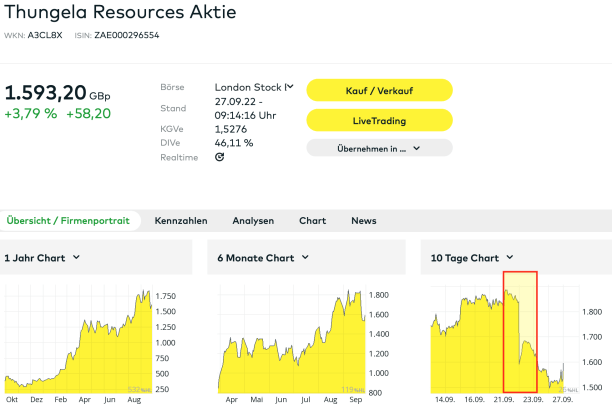Click the 1 Jahr chart graph
The height and width of the screenshot is (409, 612).
[78, 341]
